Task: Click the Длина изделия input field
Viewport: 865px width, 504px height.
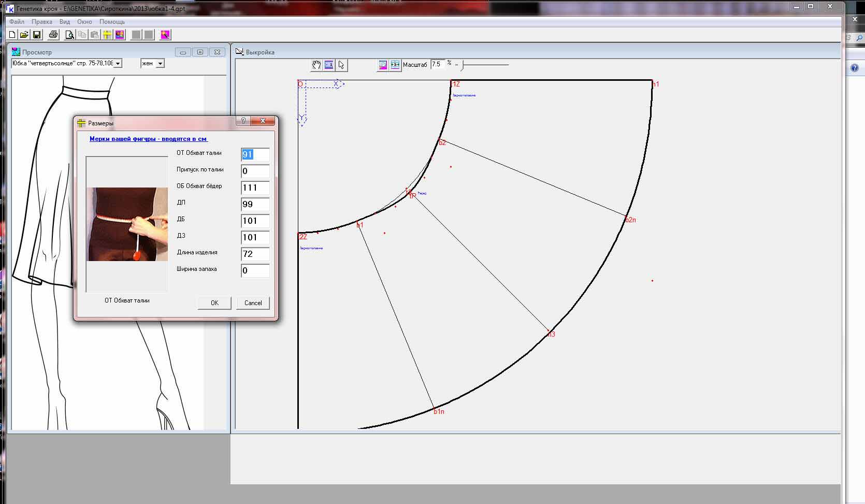Action: coord(255,254)
